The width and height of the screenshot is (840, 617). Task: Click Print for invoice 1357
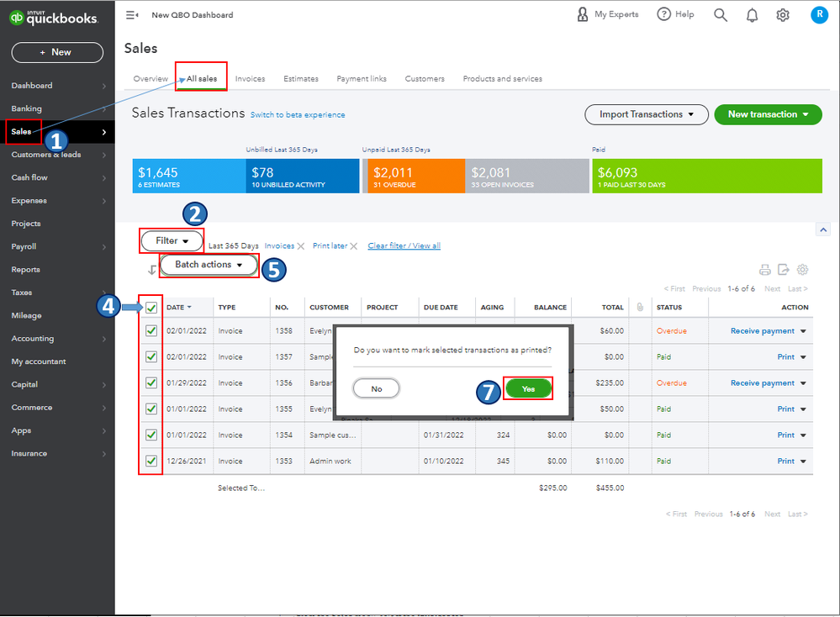click(786, 357)
